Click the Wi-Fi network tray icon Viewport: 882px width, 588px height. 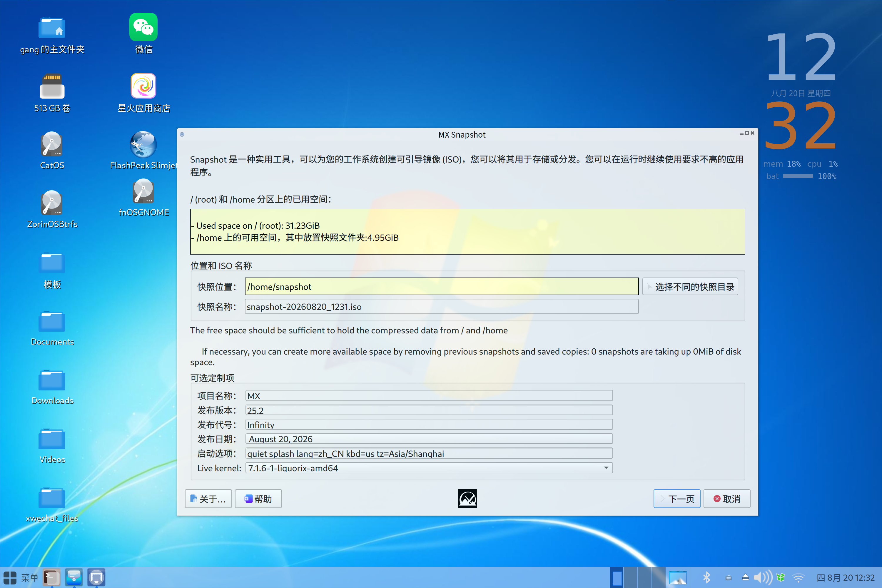[x=799, y=577]
